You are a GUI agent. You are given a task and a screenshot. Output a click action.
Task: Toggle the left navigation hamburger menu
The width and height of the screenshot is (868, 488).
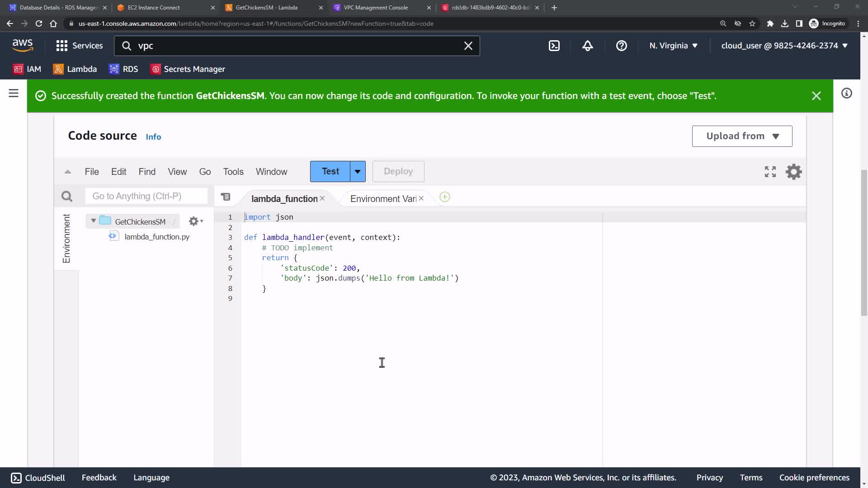[x=14, y=94]
